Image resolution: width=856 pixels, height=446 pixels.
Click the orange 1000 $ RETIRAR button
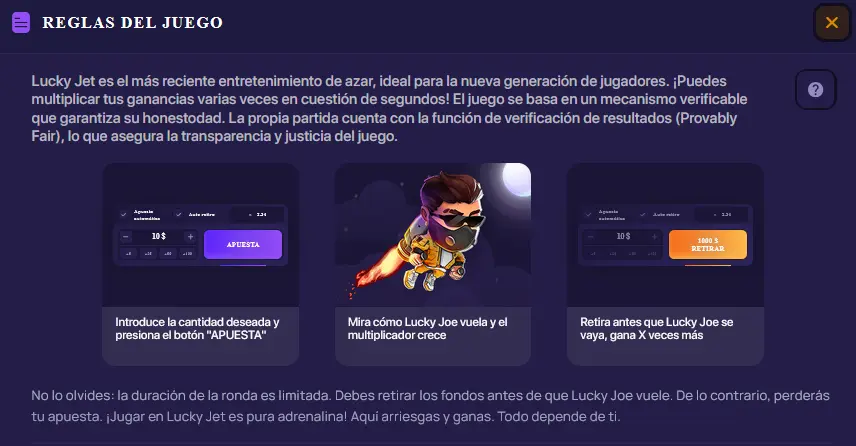pyautogui.click(x=708, y=245)
